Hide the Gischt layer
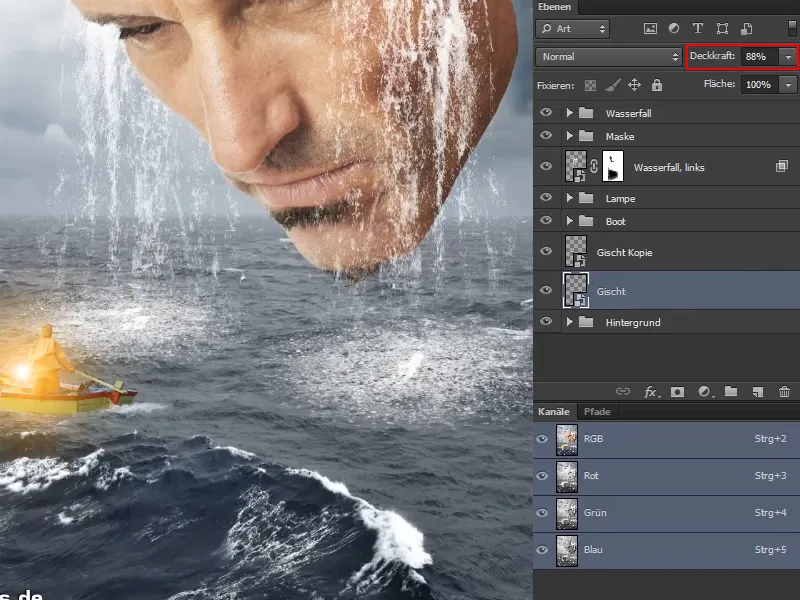 pos(546,290)
